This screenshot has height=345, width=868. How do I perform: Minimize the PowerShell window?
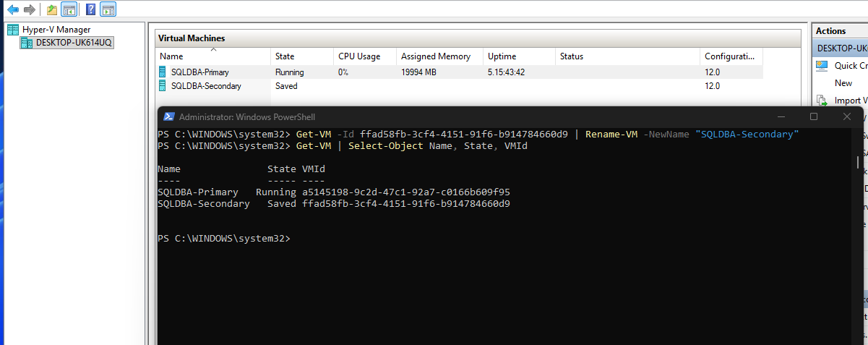click(781, 116)
